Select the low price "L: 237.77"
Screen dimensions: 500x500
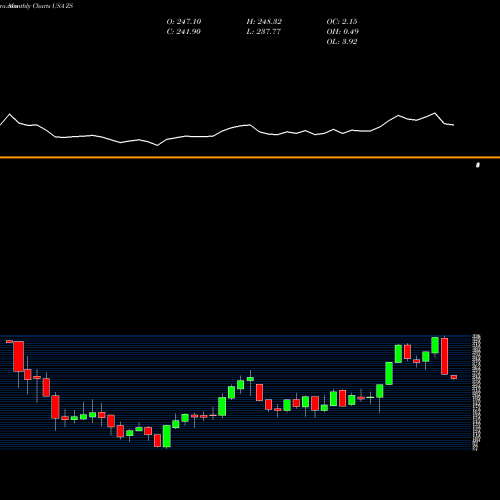coord(263,32)
